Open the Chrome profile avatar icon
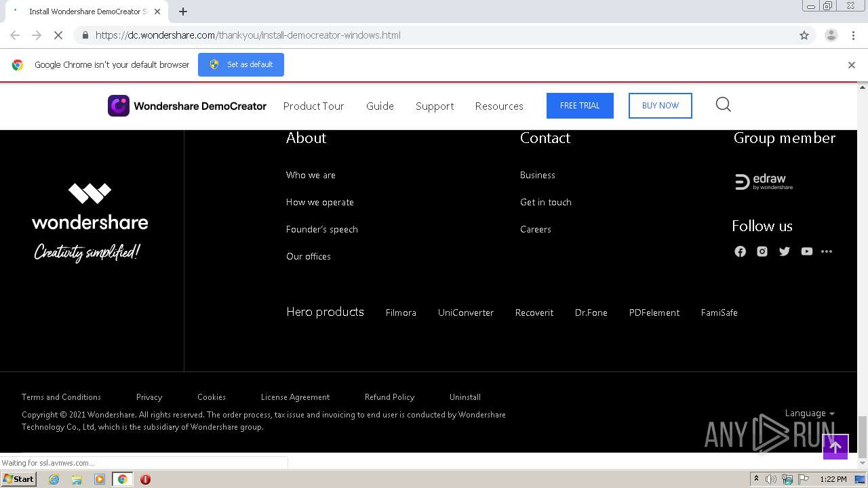 pos(831,35)
